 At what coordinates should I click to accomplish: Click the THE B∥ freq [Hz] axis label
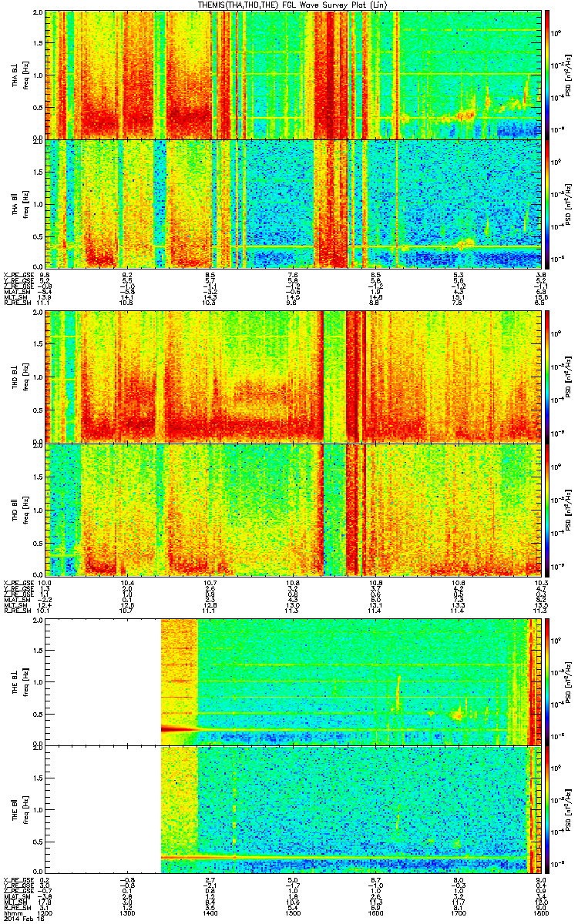(26, 810)
